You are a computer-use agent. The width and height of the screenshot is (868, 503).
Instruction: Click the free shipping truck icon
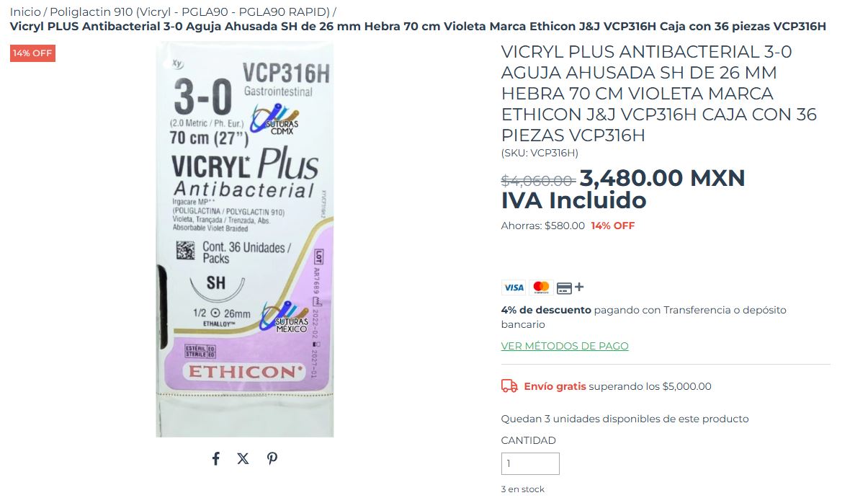pyautogui.click(x=509, y=386)
